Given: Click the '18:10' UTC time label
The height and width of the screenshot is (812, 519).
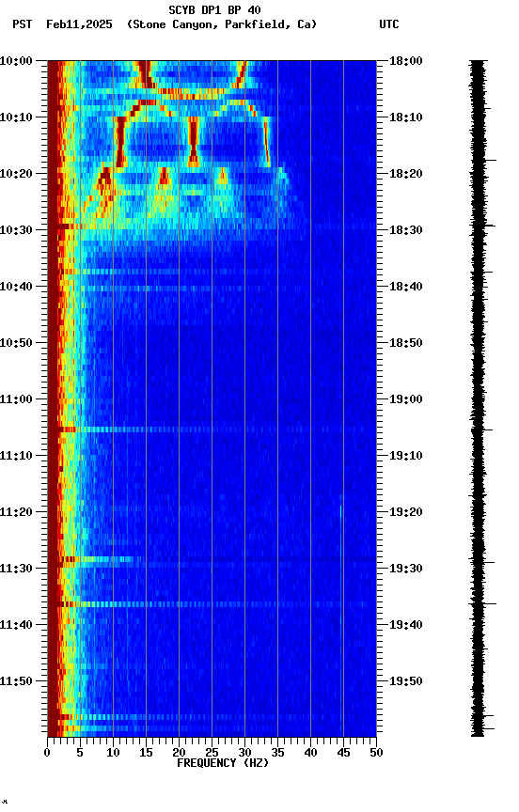Looking at the screenshot, I should pos(406,117).
